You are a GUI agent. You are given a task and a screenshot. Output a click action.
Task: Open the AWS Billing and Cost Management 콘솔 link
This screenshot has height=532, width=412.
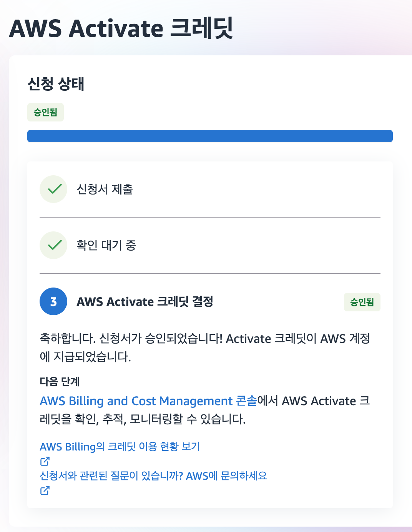coord(148,401)
